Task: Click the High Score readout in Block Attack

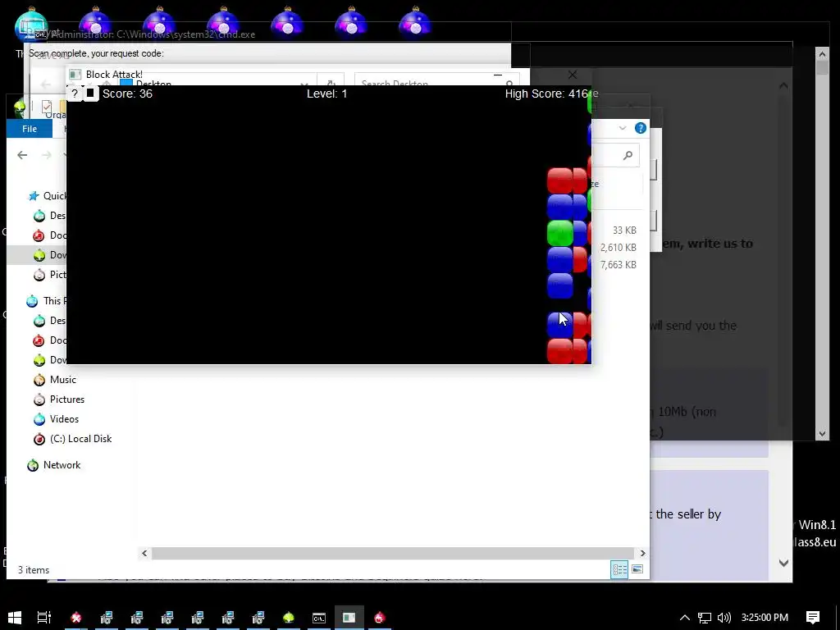Action: (x=546, y=94)
